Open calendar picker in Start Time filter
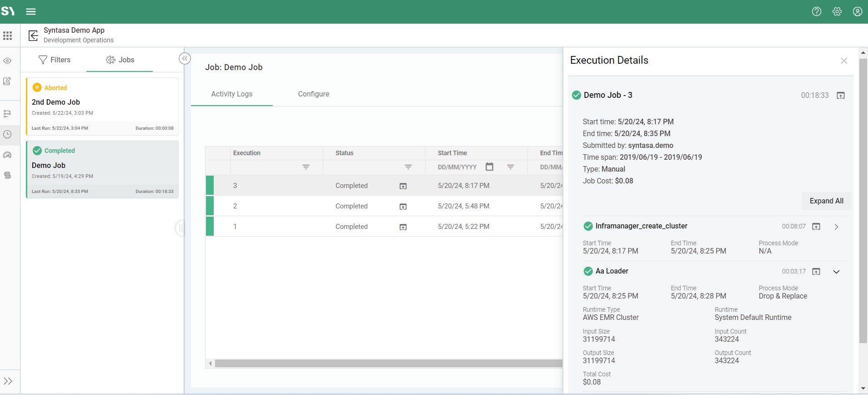Image resolution: width=868 pixels, height=395 pixels. tap(489, 167)
